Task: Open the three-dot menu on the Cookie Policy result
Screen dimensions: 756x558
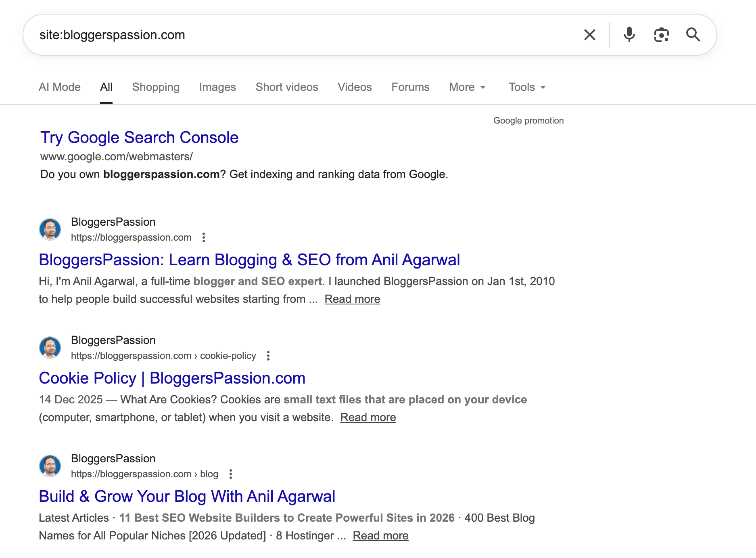Action: [268, 356]
